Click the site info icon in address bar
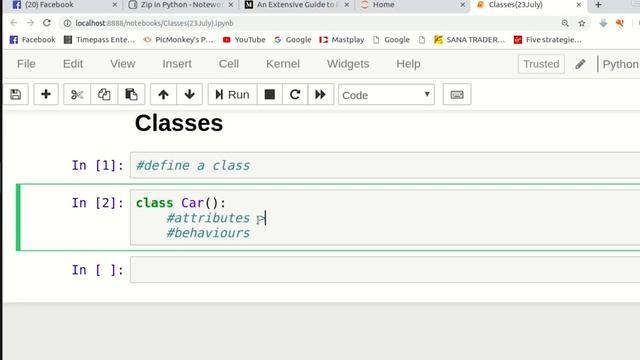 [67, 23]
